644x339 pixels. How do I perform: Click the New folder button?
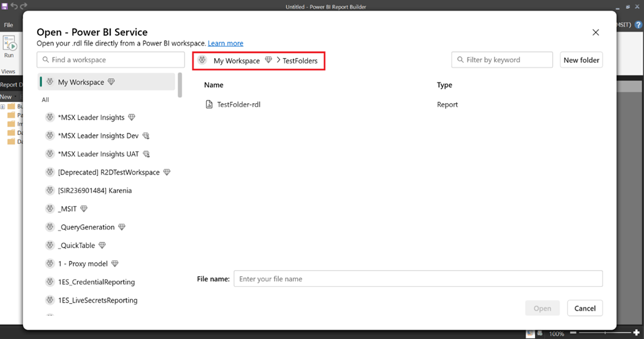(581, 60)
